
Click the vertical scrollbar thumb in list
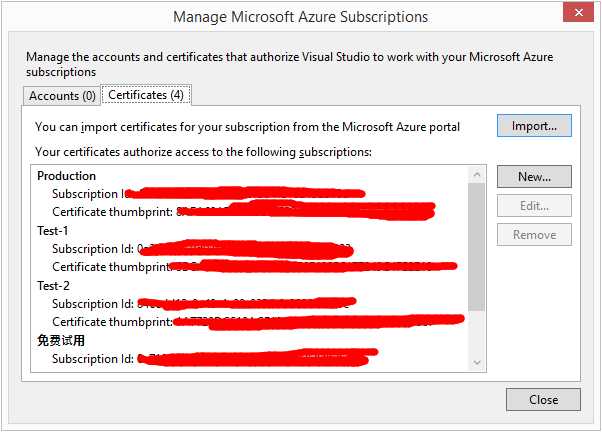477,247
